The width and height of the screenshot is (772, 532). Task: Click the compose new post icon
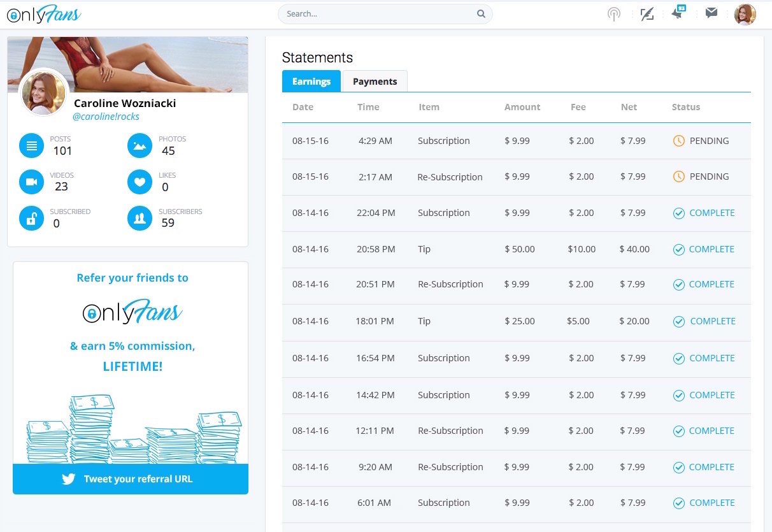[647, 14]
